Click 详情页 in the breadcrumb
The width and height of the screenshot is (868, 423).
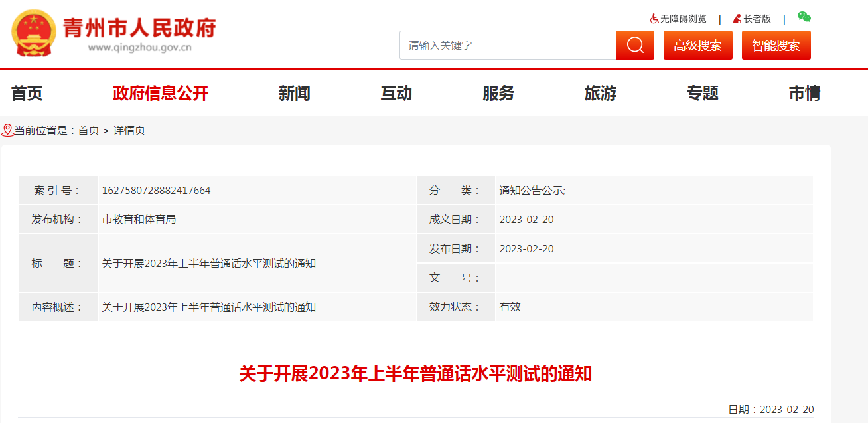coord(129,131)
